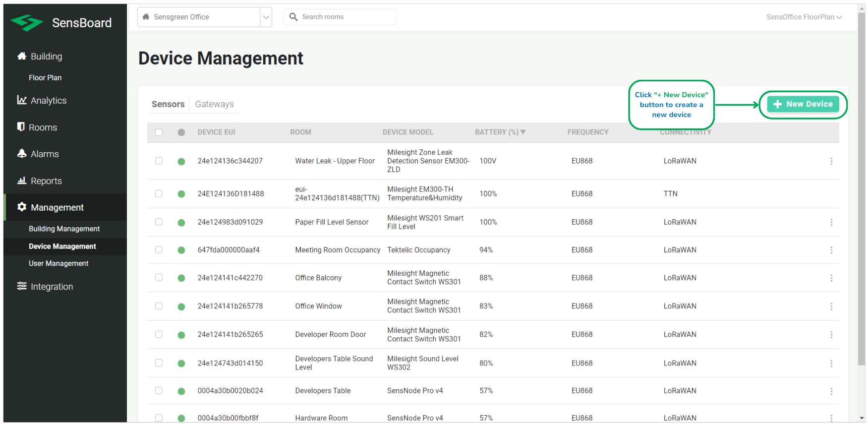Open the Integration sidebar label
This screenshot has width=868, height=425.
tap(52, 287)
